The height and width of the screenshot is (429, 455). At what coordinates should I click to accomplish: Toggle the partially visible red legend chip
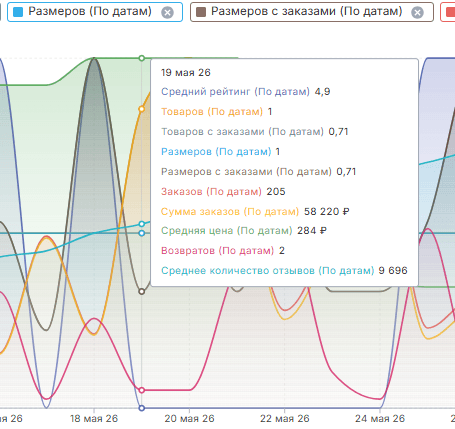coord(448,12)
